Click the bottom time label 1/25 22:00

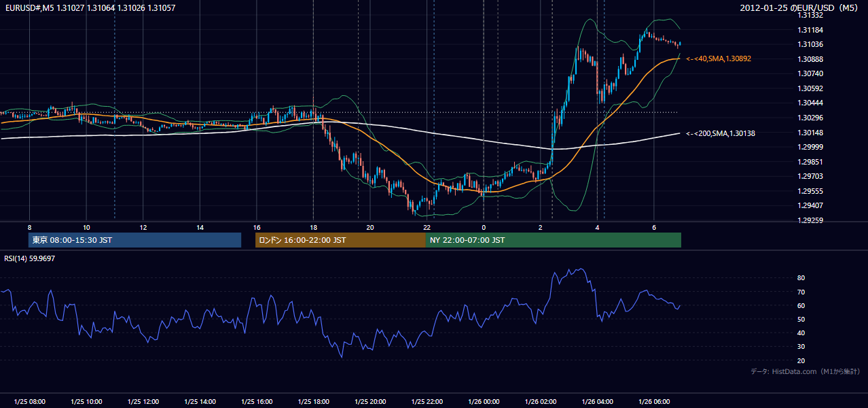(427, 402)
